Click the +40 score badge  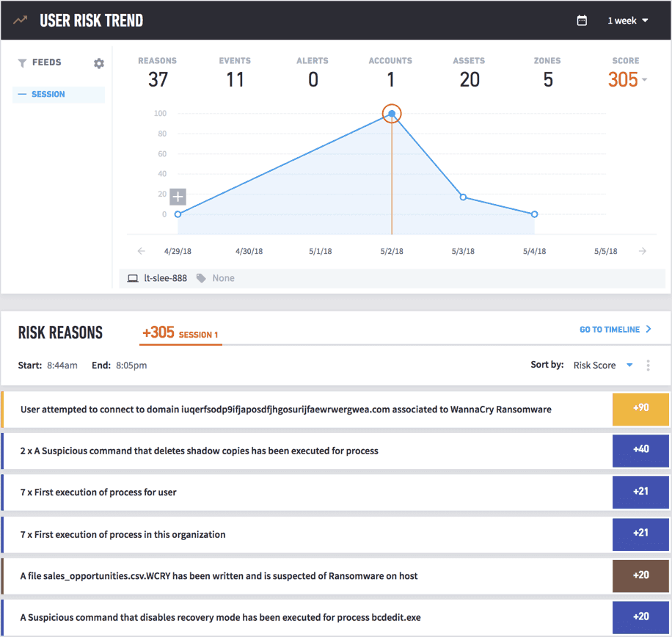(640, 451)
